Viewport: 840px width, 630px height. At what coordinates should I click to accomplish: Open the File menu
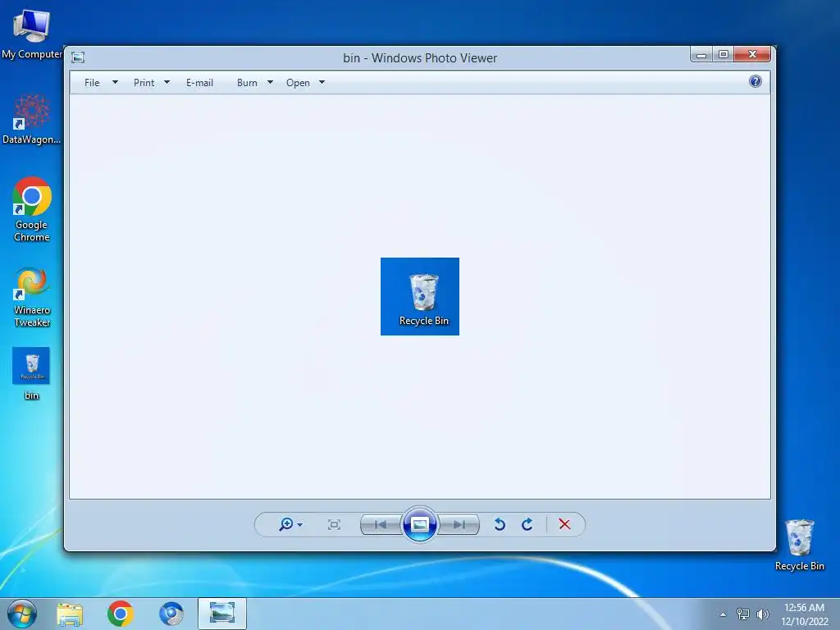coord(92,83)
